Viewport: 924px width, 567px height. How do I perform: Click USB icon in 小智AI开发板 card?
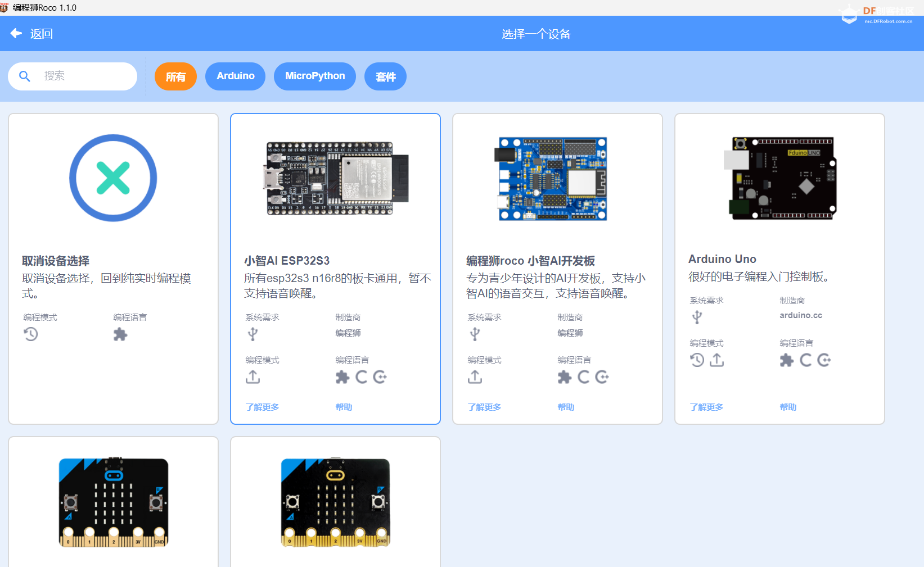tap(475, 334)
